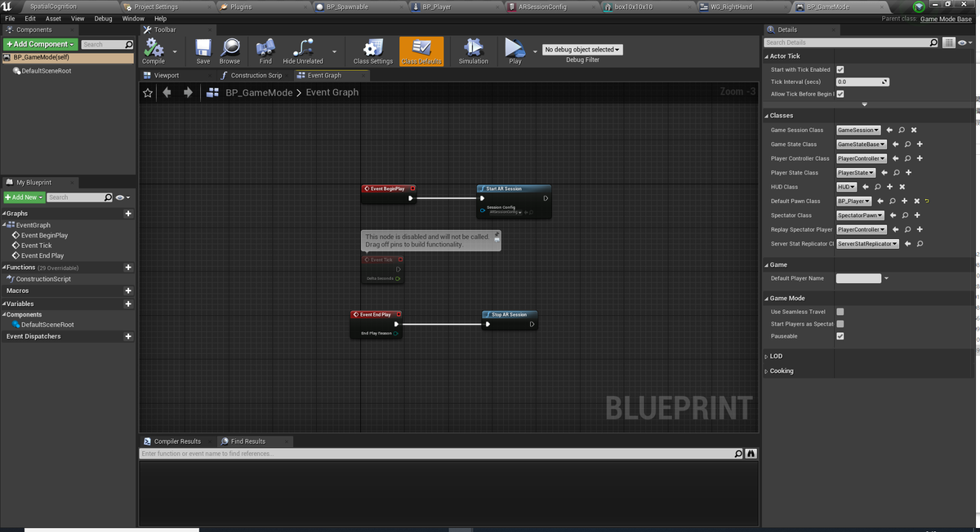980x532 pixels.
Task: Add a new variable with the Variables plus
Action: click(x=128, y=304)
